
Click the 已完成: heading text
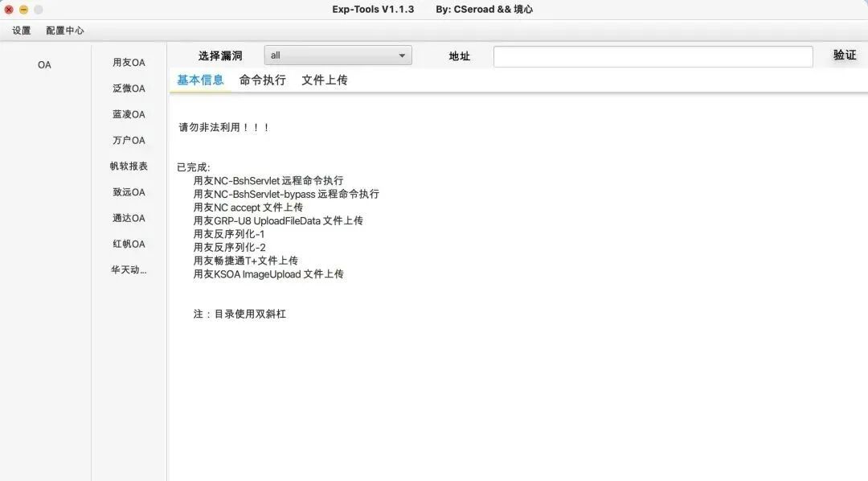coord(194,167)
